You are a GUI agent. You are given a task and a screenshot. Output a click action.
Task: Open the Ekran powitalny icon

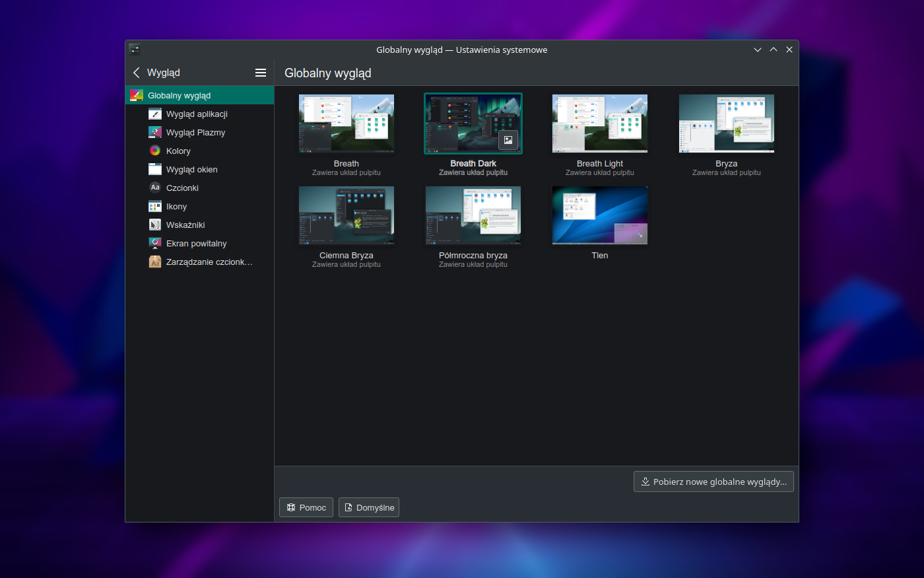coord(155,243)
